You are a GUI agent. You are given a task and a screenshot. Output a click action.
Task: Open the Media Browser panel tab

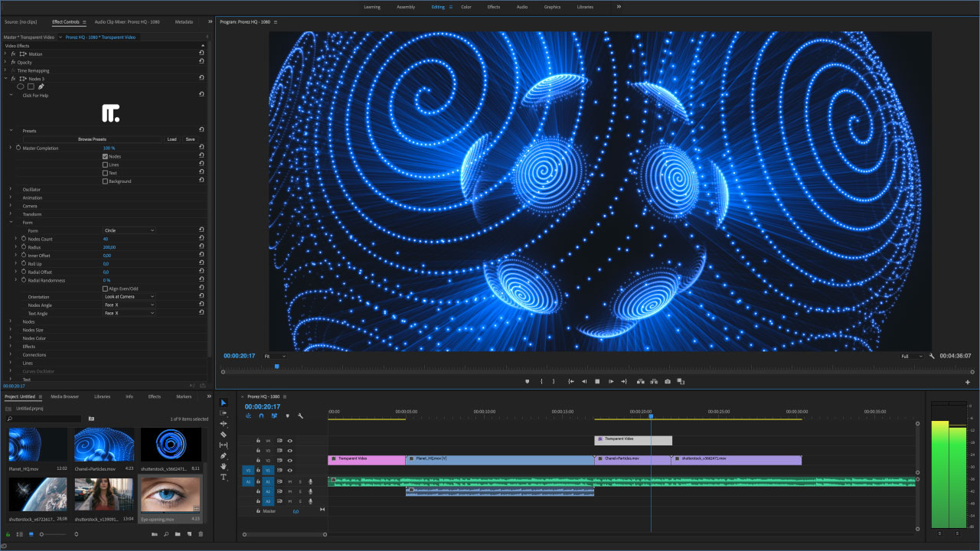click(x=64, y=396)
